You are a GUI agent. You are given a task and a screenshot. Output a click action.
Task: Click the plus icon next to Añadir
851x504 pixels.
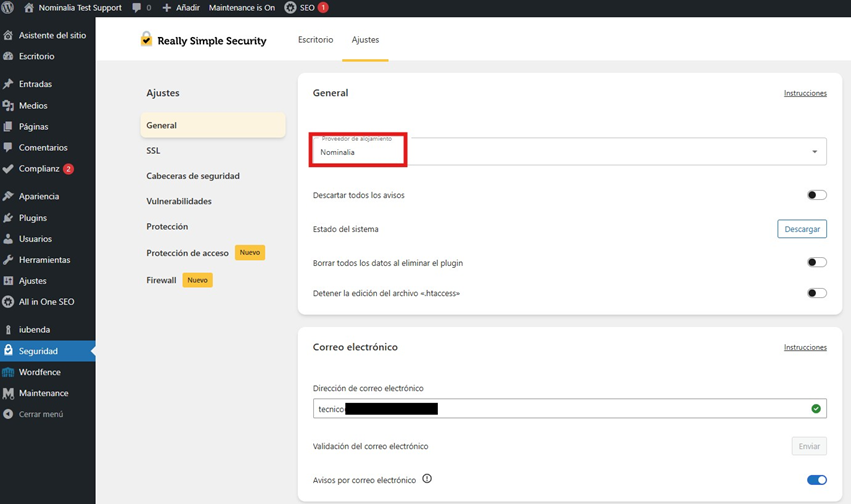[x=167, y=8]
